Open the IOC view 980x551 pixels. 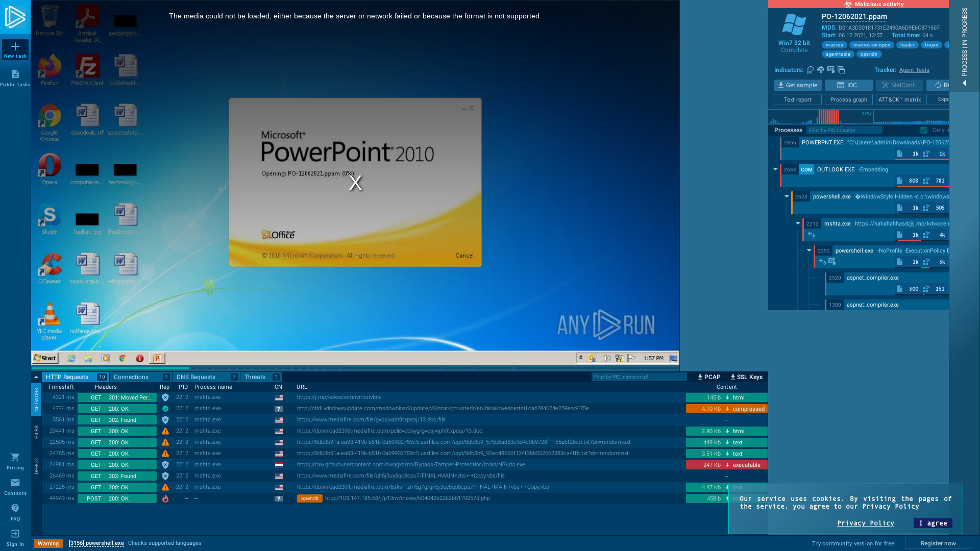point(848,85)
